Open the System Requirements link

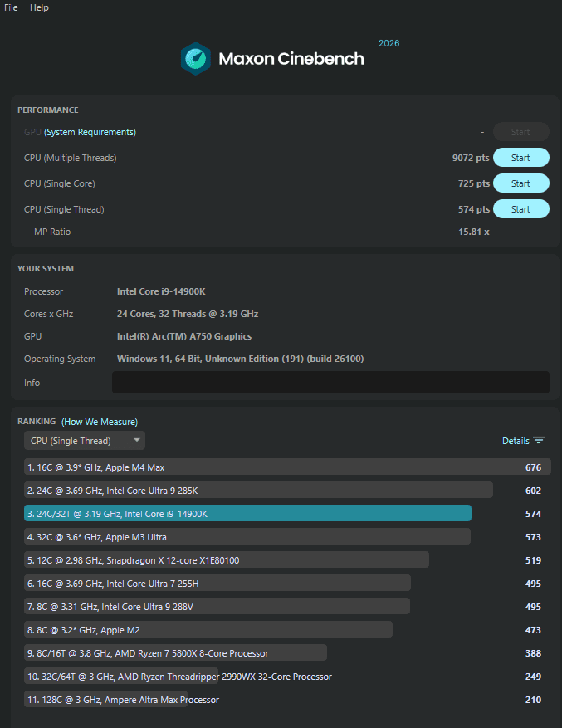(x=90, y=132)
